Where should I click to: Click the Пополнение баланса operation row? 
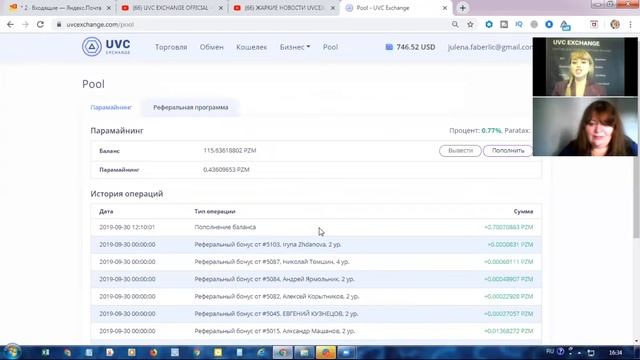click(x=316, y=227)
